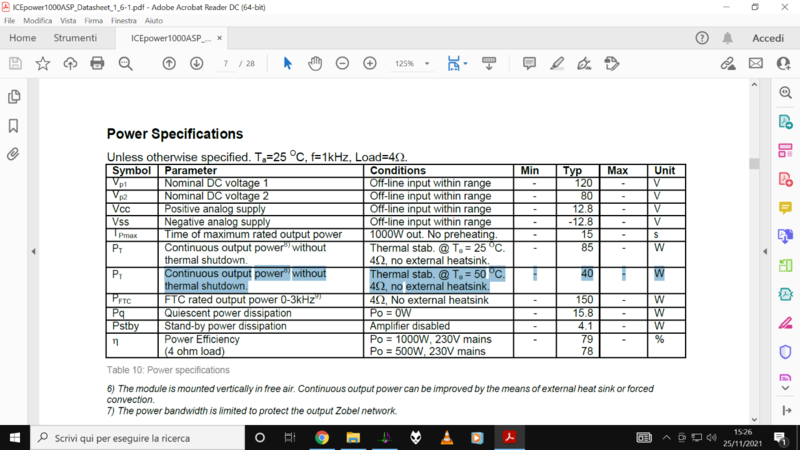Screen dimensions: 800x450
Task: Open the sign document tool
Action: 584,63
